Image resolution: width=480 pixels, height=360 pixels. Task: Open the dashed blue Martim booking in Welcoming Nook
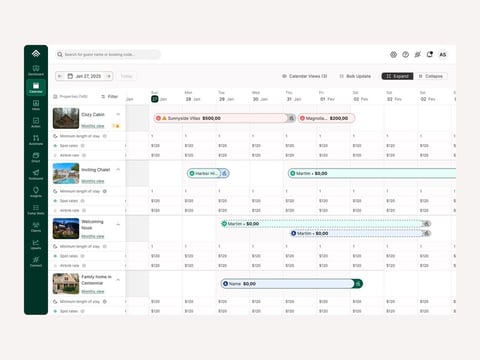coord(361,233)
